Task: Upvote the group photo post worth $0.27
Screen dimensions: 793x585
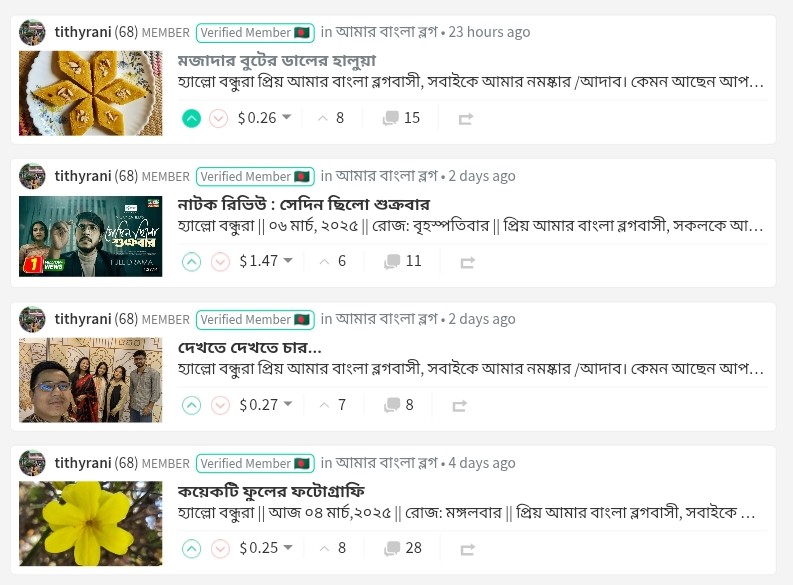Action: click(x=191, y=406)
